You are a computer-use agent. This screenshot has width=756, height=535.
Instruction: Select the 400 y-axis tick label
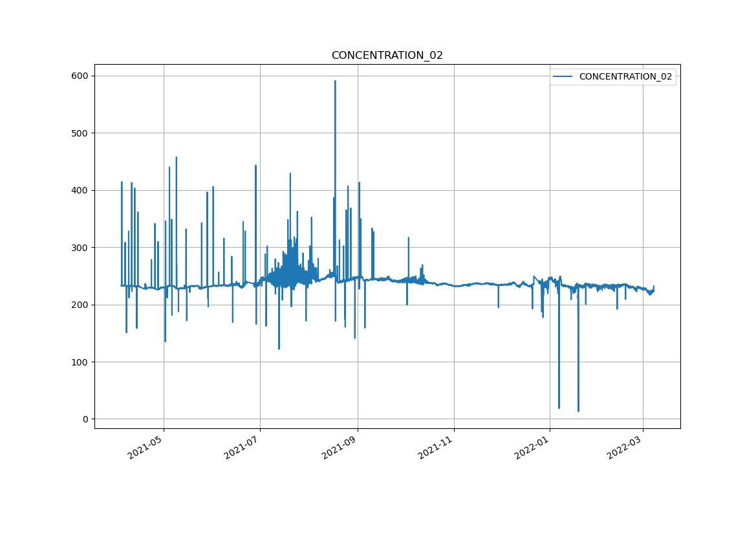80,190
